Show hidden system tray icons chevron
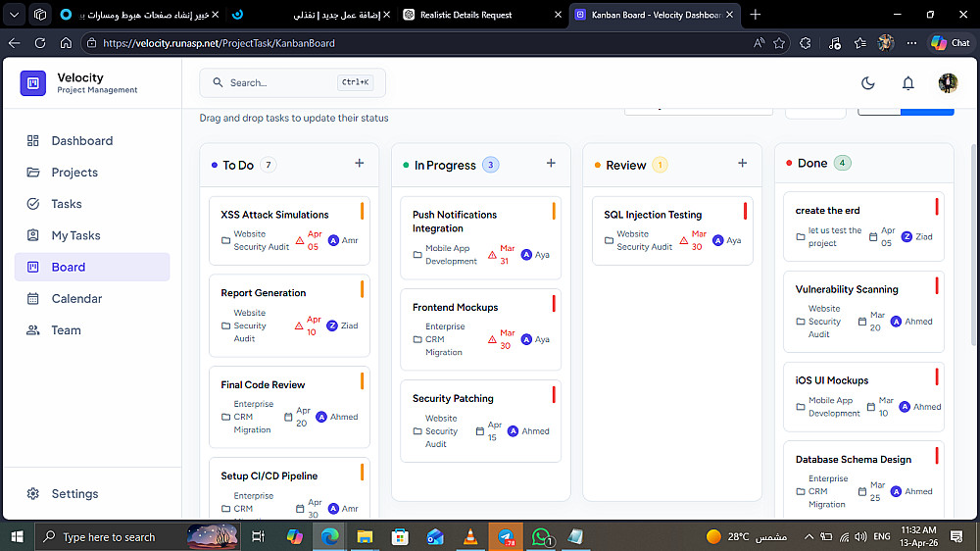This screenshot has width=980, height=551. point(808,536)
